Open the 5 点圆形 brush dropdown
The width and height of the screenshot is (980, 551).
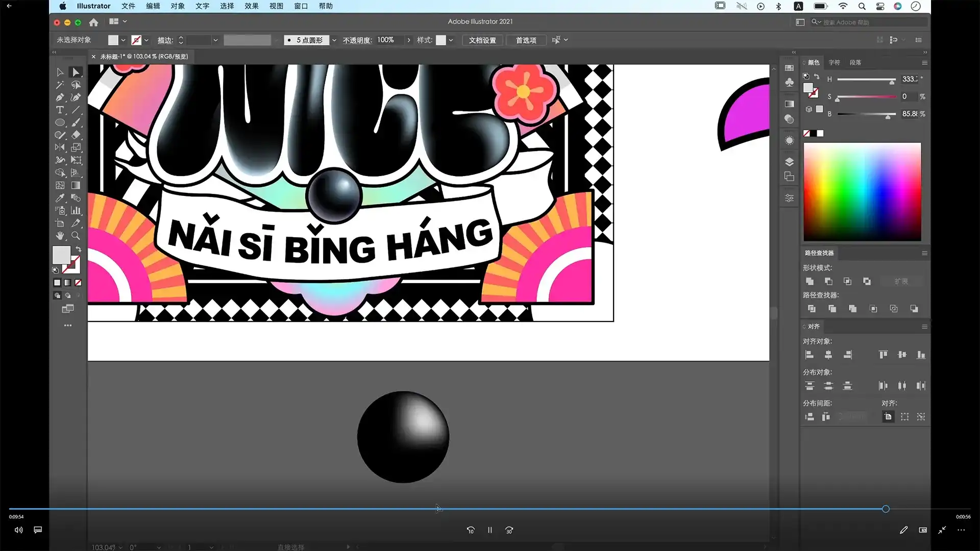(334, 40)
